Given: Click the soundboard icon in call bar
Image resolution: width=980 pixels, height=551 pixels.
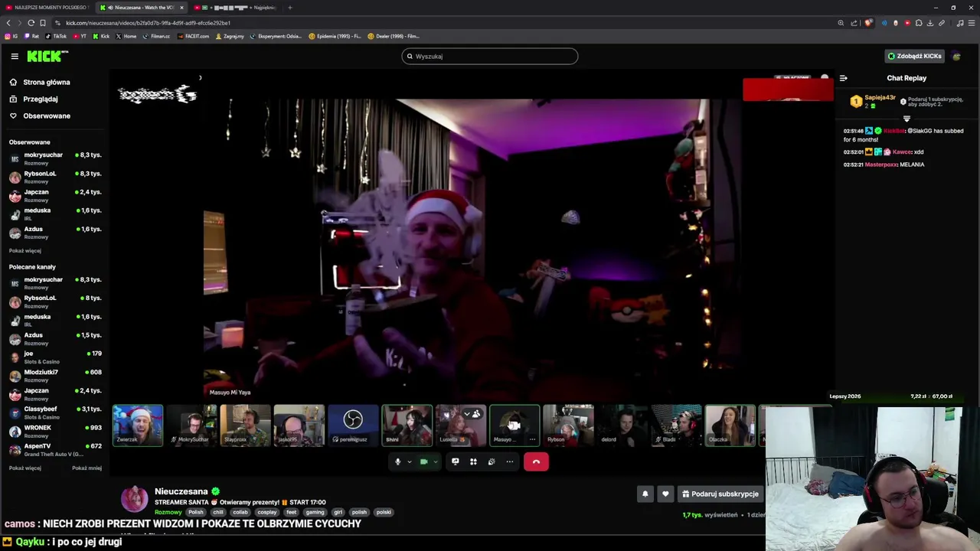Looking at the screenshot, I should 492,461.
